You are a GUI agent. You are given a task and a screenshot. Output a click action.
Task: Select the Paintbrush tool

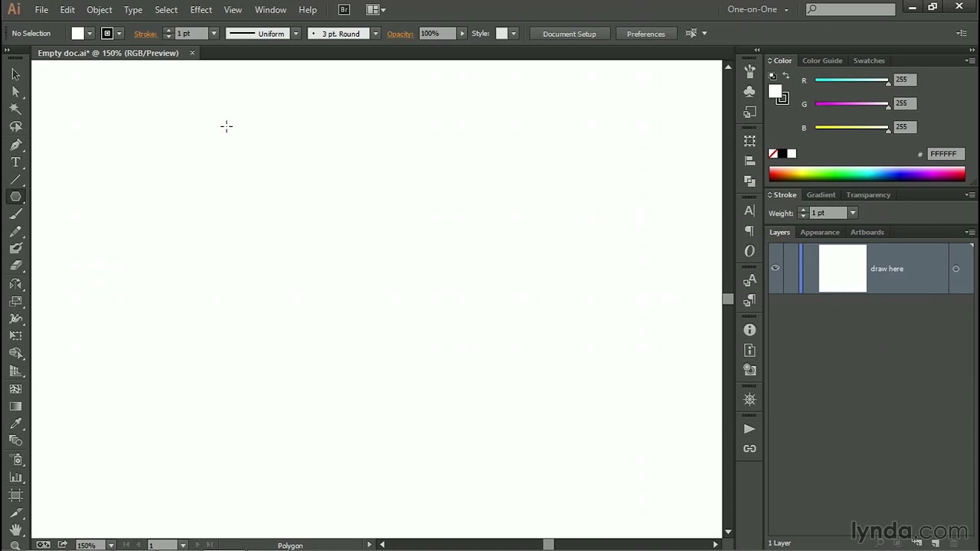pyautogui.click(x=15, y=214)
